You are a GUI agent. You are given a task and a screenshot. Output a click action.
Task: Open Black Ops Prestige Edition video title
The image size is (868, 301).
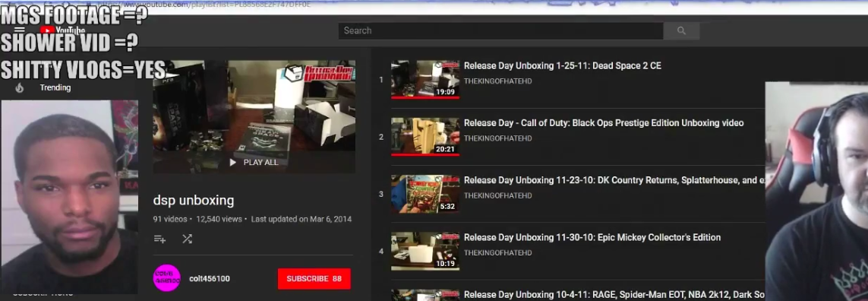pos(604,123)
